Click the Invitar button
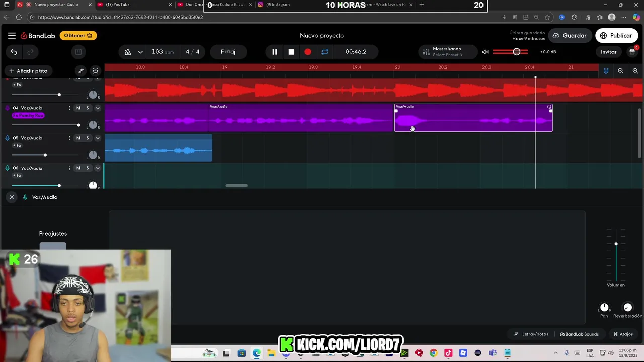Viewport: 644px width, 362px height. pos(608,52)
